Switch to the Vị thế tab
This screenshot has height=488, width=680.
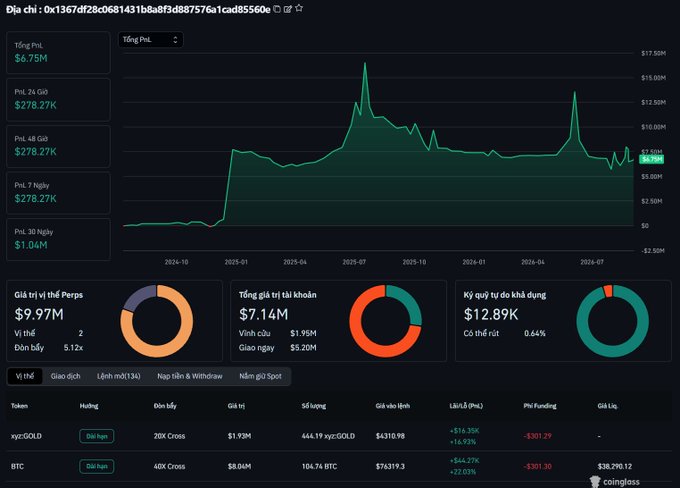pyautogui.click(x=25, y=376)
